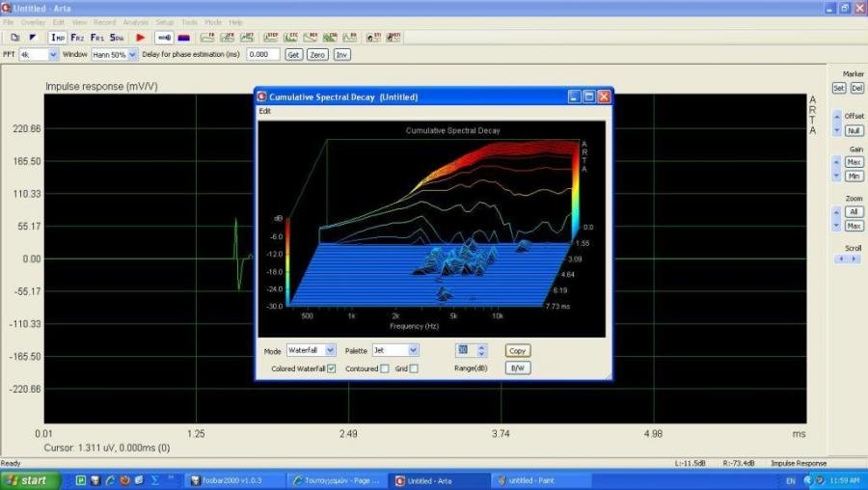Enable the Contoured checkbox

[x=384, y=368]
